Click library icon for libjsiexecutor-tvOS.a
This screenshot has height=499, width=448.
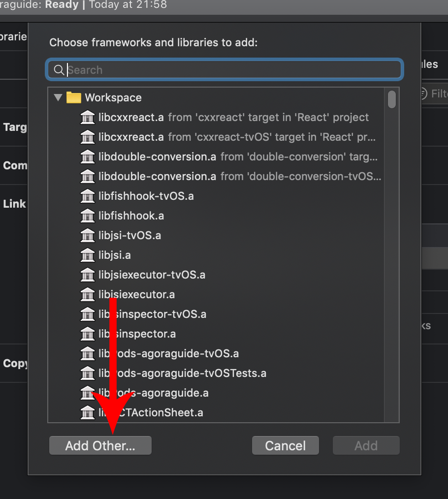(87, 275)
